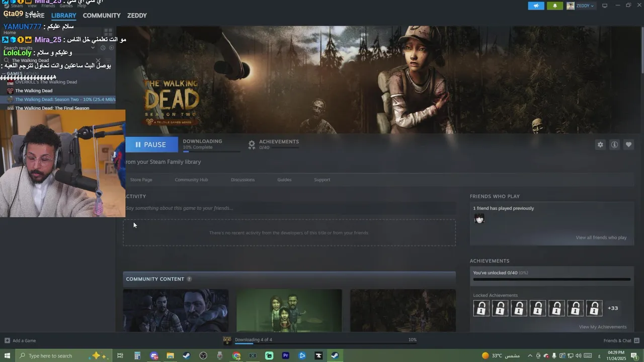
Task: Open the ZEDDY profile tab
Action: coord(137,16)
